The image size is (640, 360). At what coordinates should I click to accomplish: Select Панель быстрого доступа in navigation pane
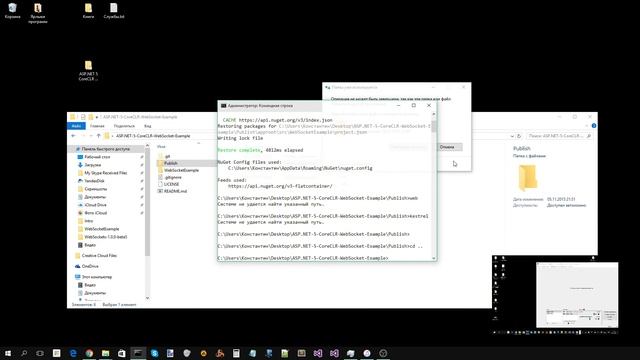tap(105, 149)
